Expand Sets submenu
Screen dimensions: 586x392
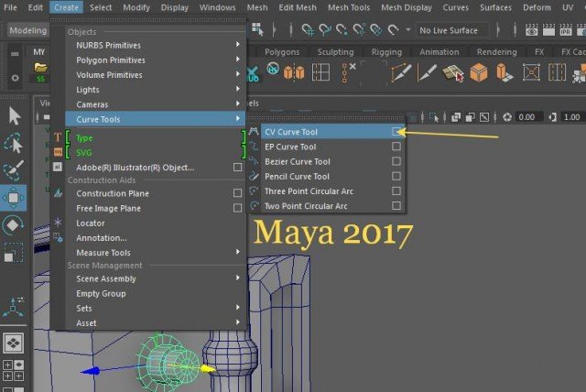tap(238, 308)
